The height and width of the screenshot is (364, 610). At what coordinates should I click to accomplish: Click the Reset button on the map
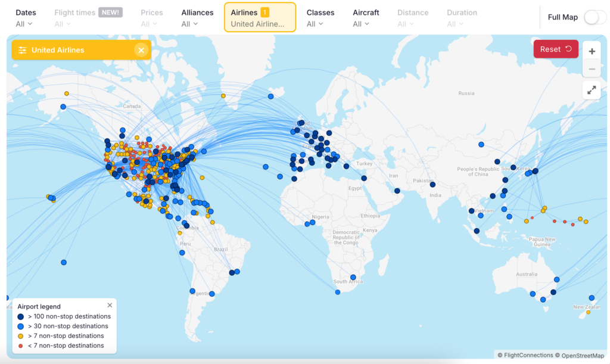coord(556,49)
